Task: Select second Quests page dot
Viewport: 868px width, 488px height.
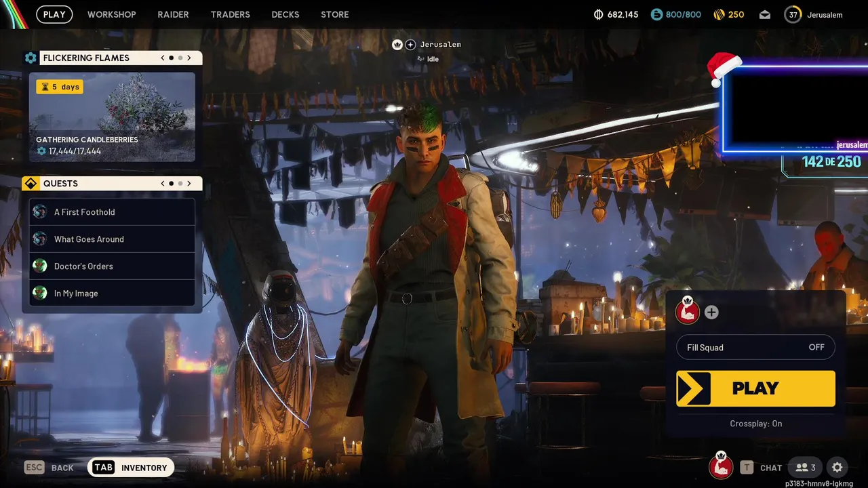Action: [x=180, y=184]
